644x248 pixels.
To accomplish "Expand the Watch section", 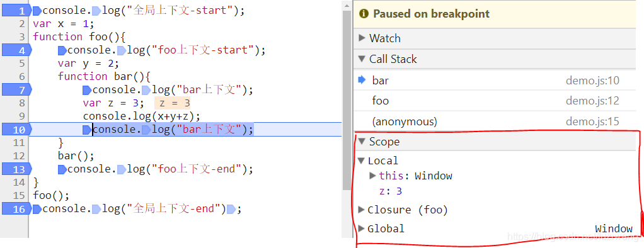I will (362, 38).
